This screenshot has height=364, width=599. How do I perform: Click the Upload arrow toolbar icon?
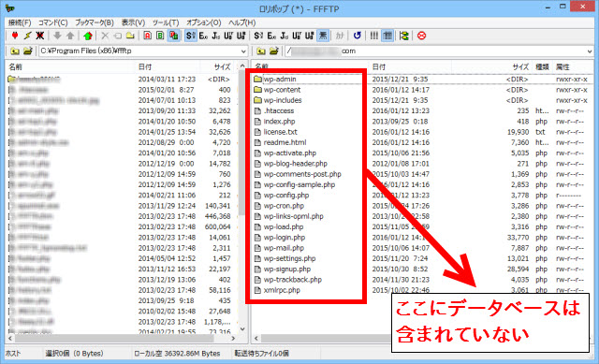[x=70, y=36]
